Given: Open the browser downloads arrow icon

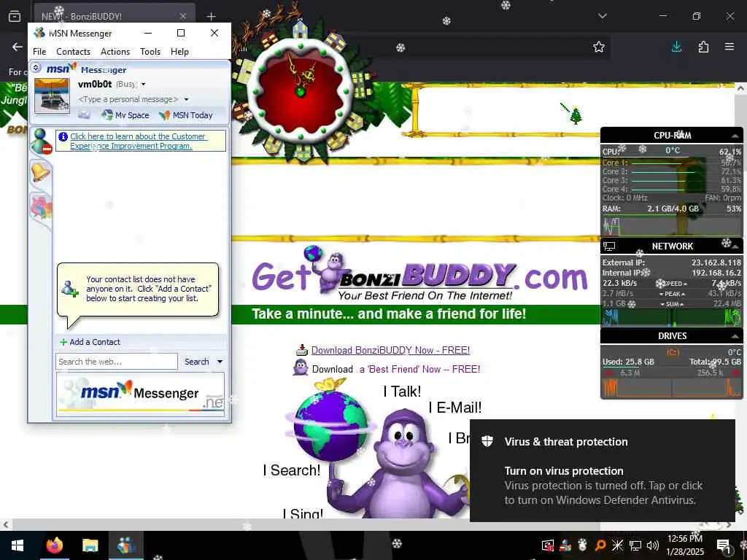Looking at the screenshot, I should click(x=676, y=47).
